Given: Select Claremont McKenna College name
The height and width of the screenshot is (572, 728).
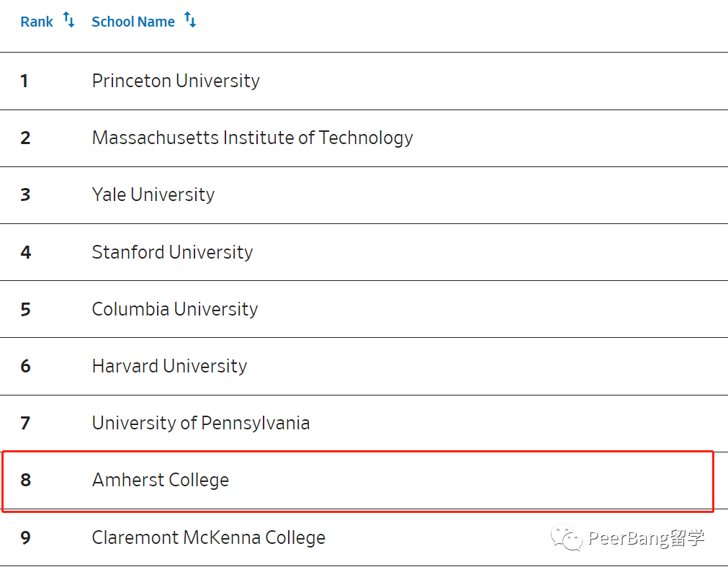Looking at the screenshot, I should tap(209, 537).
